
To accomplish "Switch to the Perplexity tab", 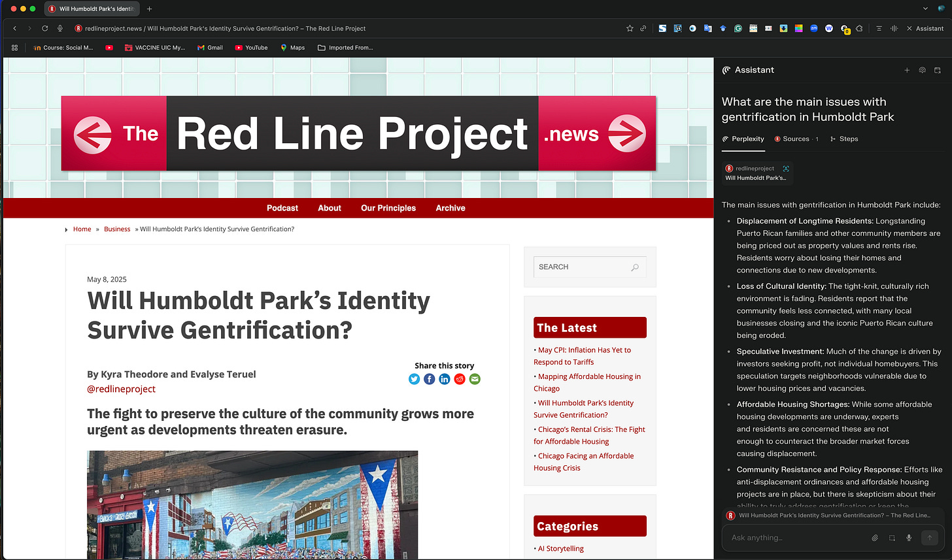I will pyautogui.click(x=743, y=139).
